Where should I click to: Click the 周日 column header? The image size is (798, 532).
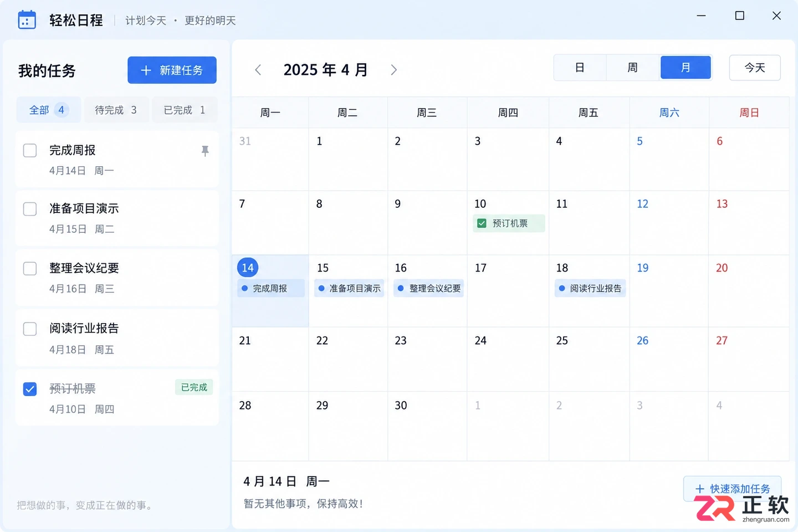click(749, 112)
